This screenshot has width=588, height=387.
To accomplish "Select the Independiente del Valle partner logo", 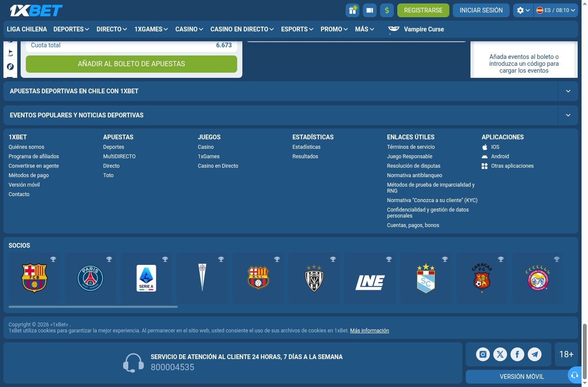I will pyautogui.click(x=314, y=278).
